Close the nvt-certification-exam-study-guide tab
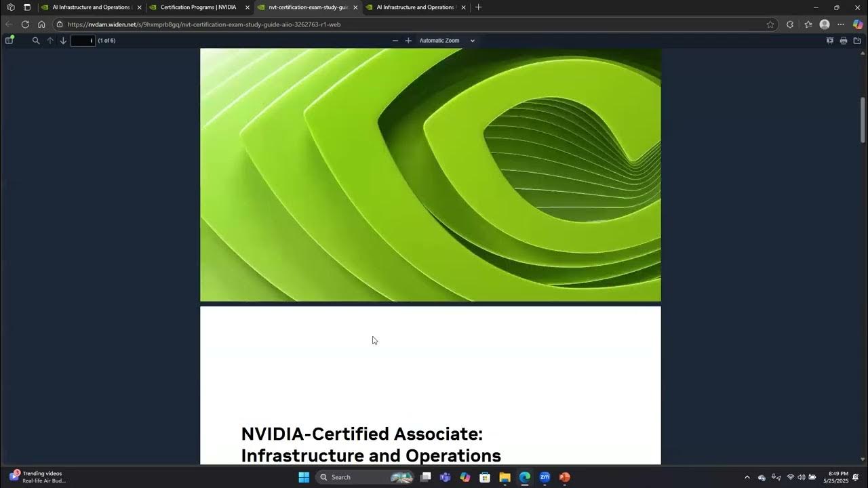The height and width of the screenshot is (488, 868). pyautogui.click(x=355, y=7)
